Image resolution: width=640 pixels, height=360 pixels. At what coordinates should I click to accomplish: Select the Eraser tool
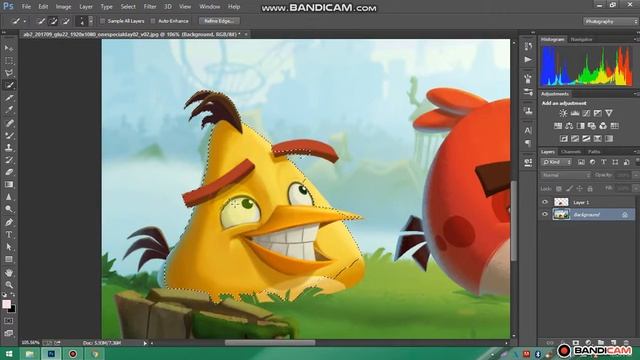[x=9, y=172]
